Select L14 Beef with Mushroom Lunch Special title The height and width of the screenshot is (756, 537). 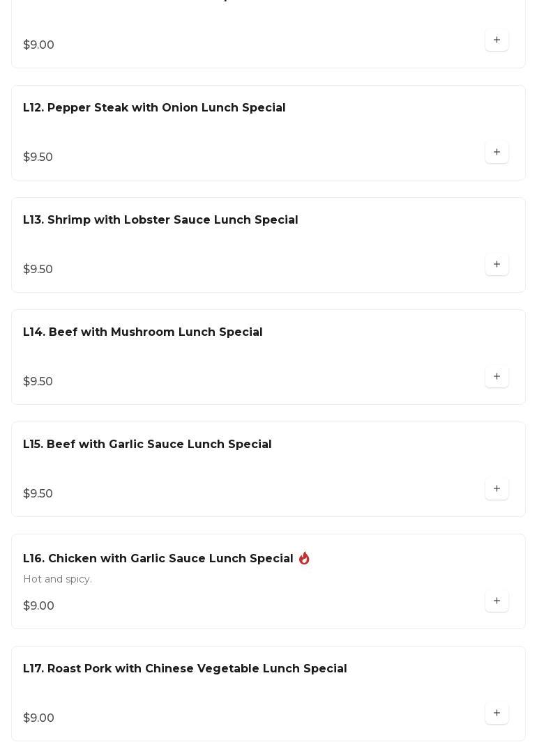[x=143, y=332]
